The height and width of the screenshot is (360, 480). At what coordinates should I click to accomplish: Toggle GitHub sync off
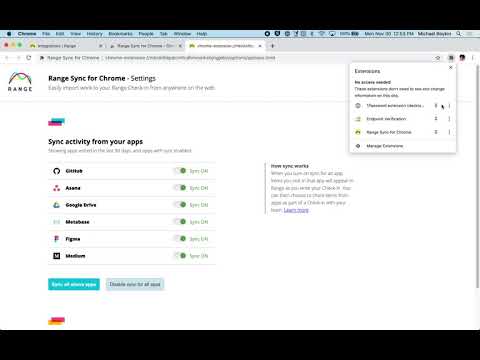click(x=180, y=171)
